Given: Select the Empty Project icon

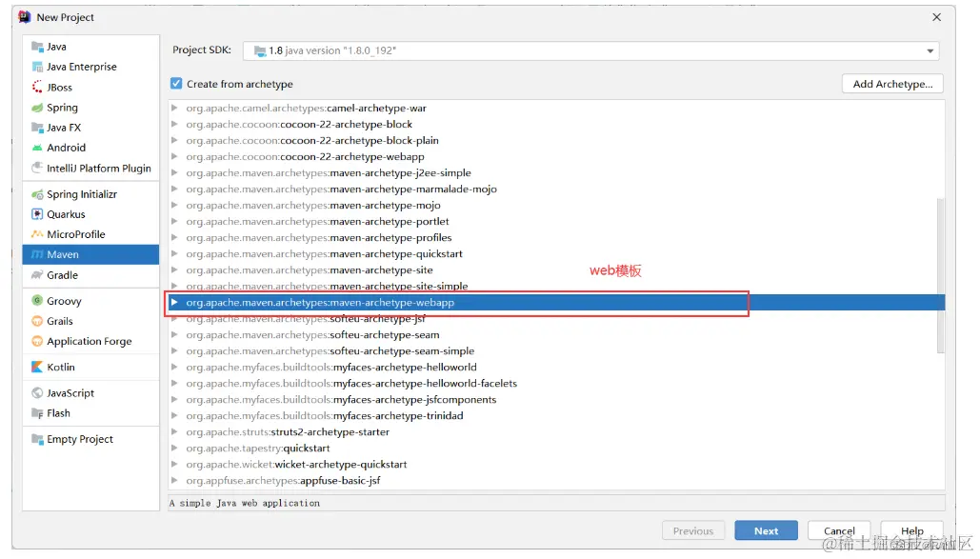Looking at the screenshot, I should click(x=37, y=440).
